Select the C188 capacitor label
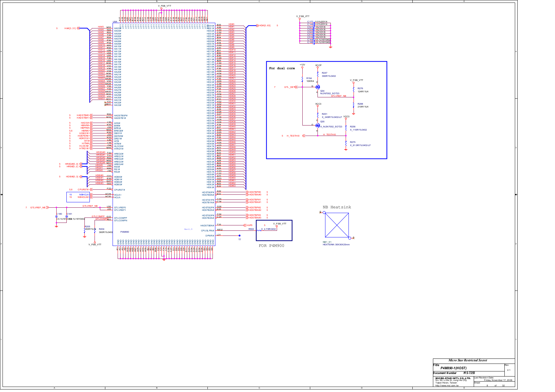 tap(310, 42)
